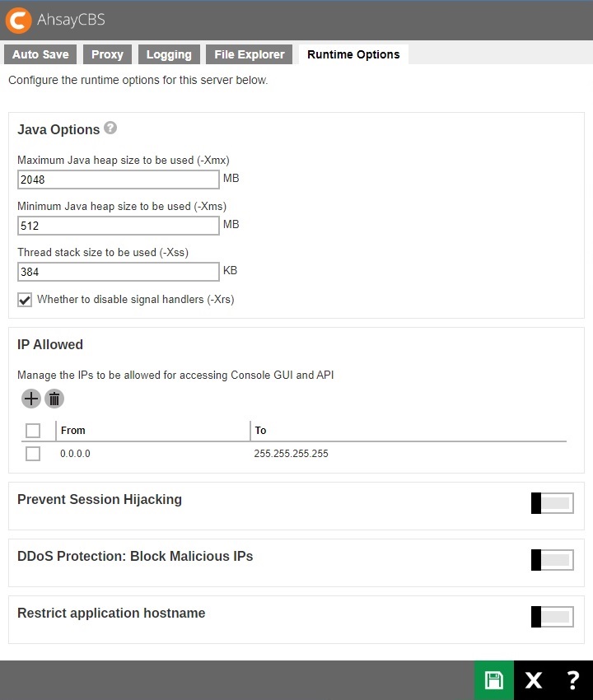Open help via bottom question mark icon
The width and height of the screenshot is (593, 700).
572,679
